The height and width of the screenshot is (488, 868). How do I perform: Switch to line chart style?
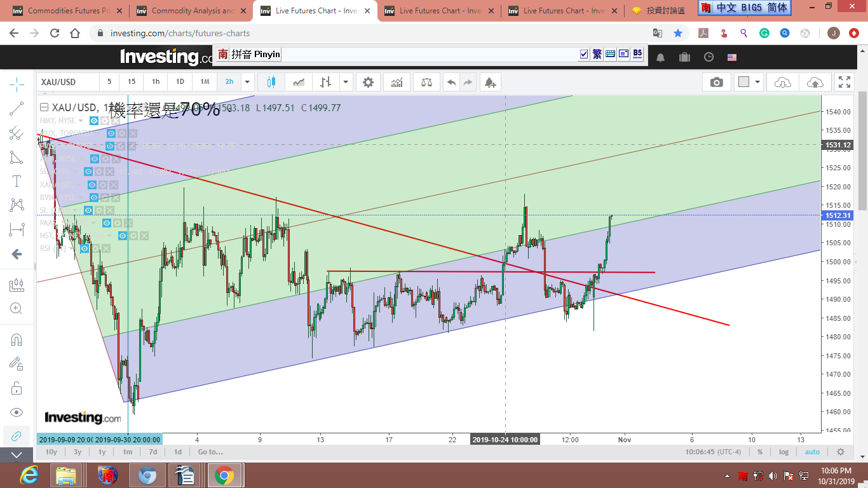click(x=299, y=82)
